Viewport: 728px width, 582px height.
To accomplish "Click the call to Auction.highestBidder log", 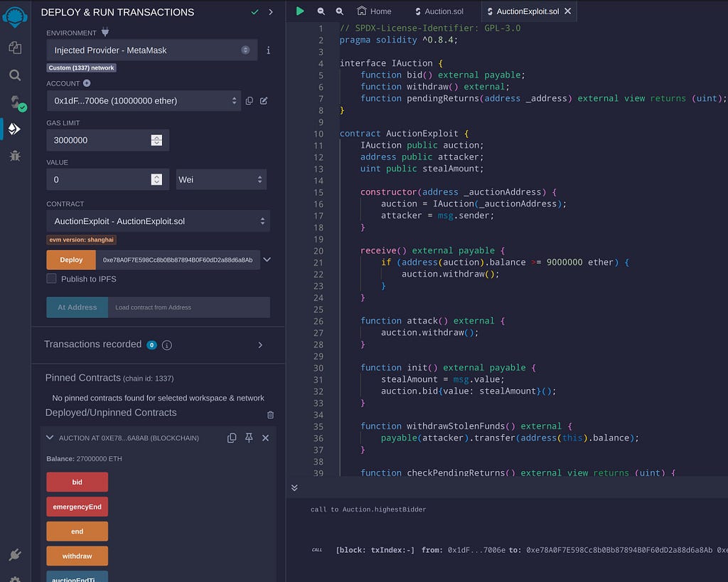I will click(368, 509).
